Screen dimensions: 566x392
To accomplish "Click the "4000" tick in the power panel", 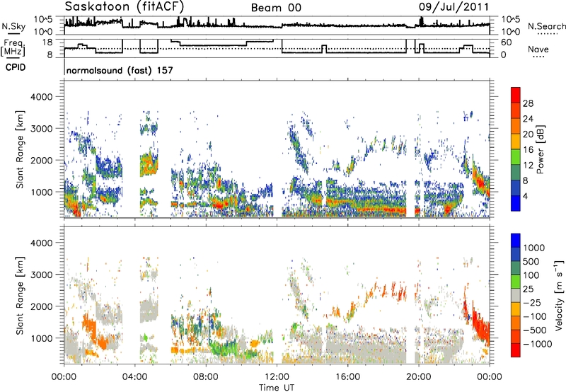I will (41, 97).
